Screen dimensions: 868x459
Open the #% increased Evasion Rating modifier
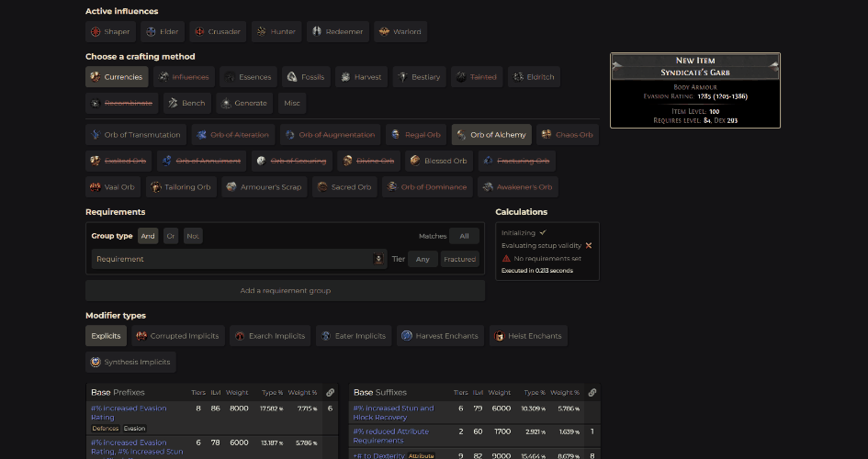coord(129,412)
